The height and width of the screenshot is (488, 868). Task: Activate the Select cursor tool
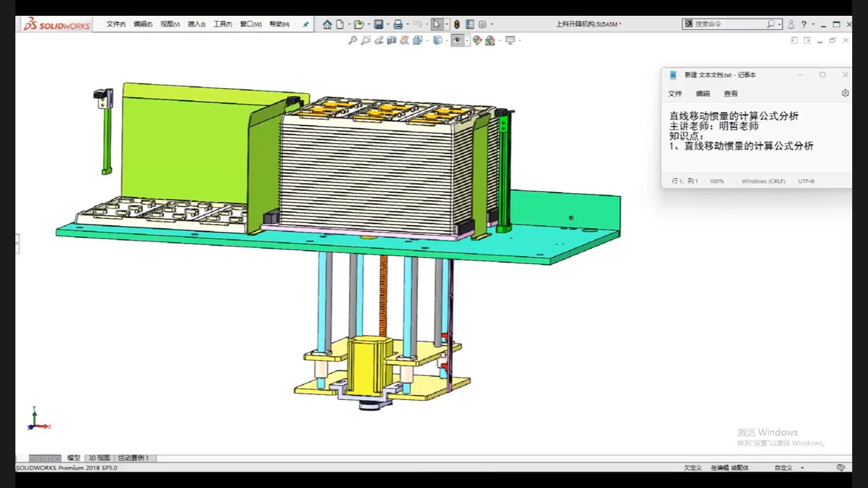437,24
